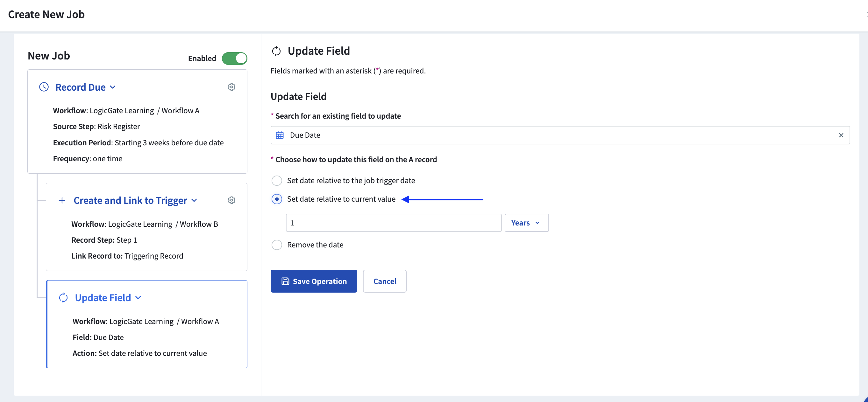
Task: Click the Save Operation button
Action: (314, 281)
